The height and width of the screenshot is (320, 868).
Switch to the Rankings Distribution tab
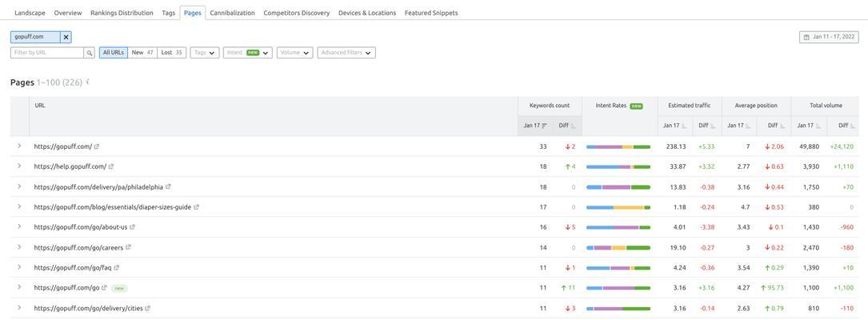[x=122, y=13]
